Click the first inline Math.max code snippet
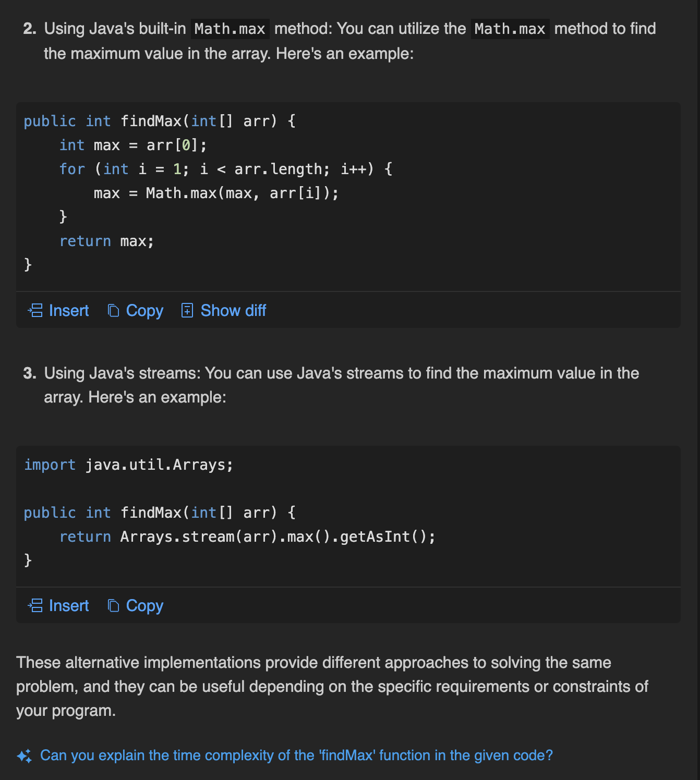 (230, 29)
